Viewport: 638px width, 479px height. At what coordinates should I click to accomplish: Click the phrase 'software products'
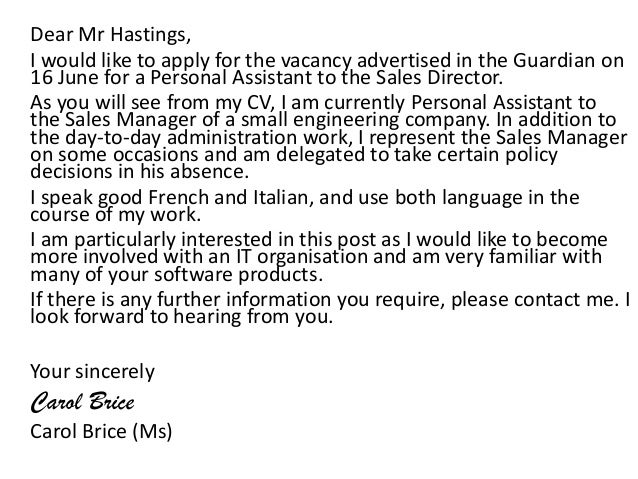click(x=238, y=275)
